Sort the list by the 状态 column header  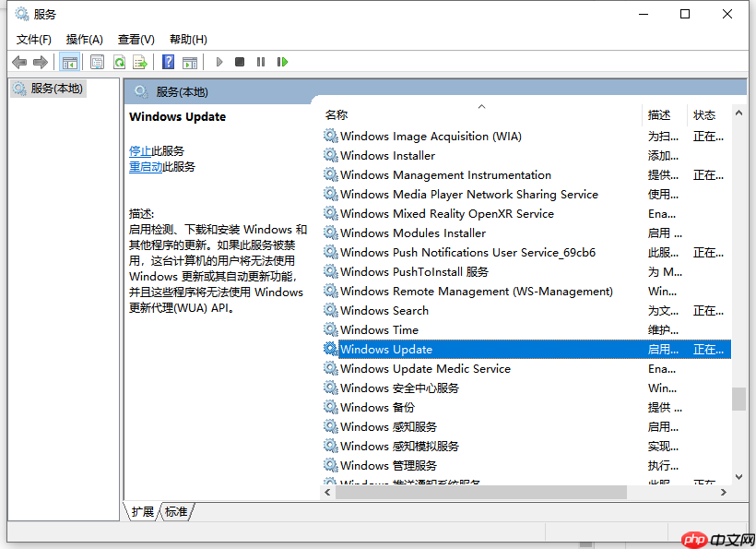coord(709,114)
